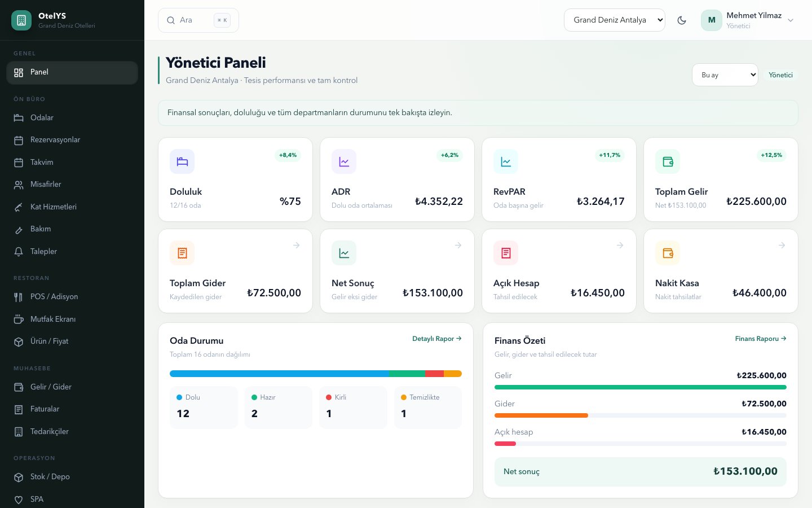Click the Stok / Depo package icon
The height and width of the screenshot is (508, 812).
19,477
